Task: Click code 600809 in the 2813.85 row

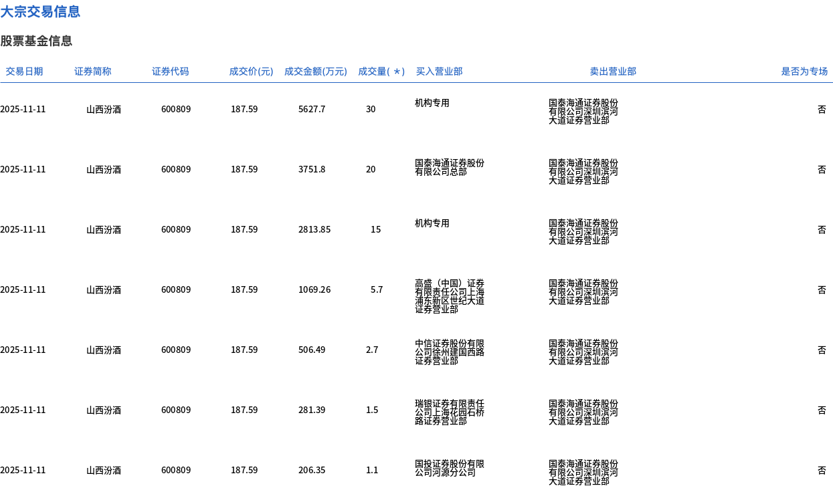Action: point(176,229)
